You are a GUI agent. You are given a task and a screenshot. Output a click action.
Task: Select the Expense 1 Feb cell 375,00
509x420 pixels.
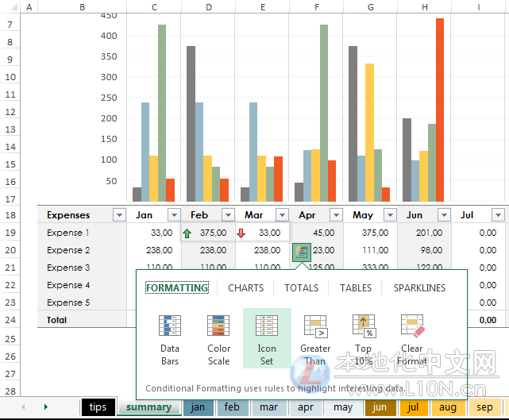(x=208, y=233)
